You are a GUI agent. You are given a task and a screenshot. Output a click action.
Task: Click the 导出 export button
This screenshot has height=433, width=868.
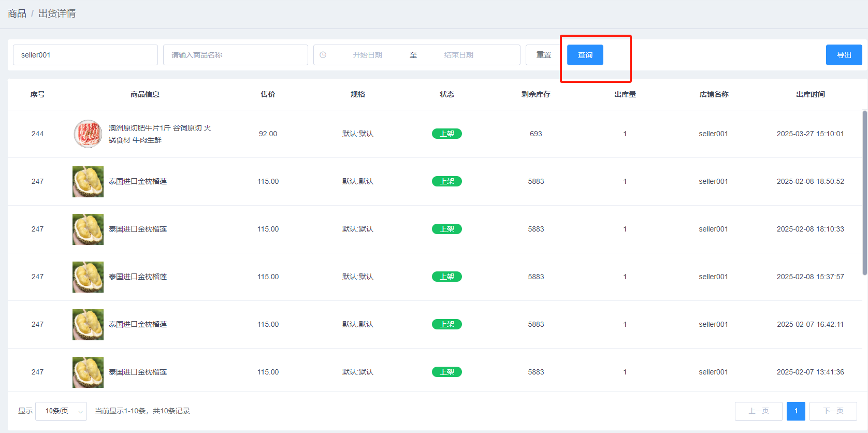pyautogui.click(x=844, y=55)
